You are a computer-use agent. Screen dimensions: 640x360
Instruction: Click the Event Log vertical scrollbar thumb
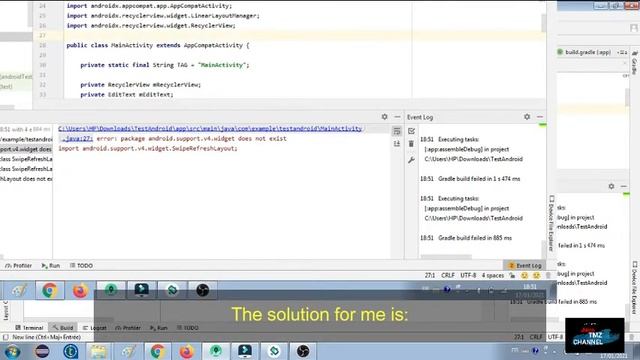(x=544, y=249)
